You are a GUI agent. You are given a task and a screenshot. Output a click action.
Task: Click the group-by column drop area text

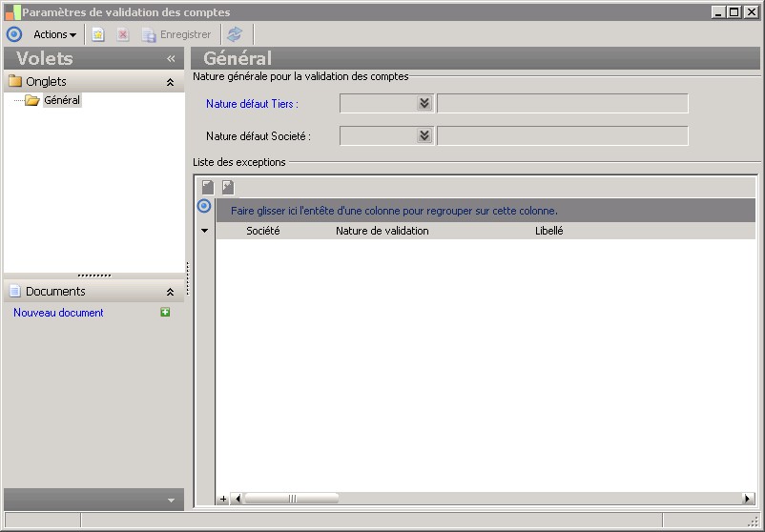coord(394,211)
